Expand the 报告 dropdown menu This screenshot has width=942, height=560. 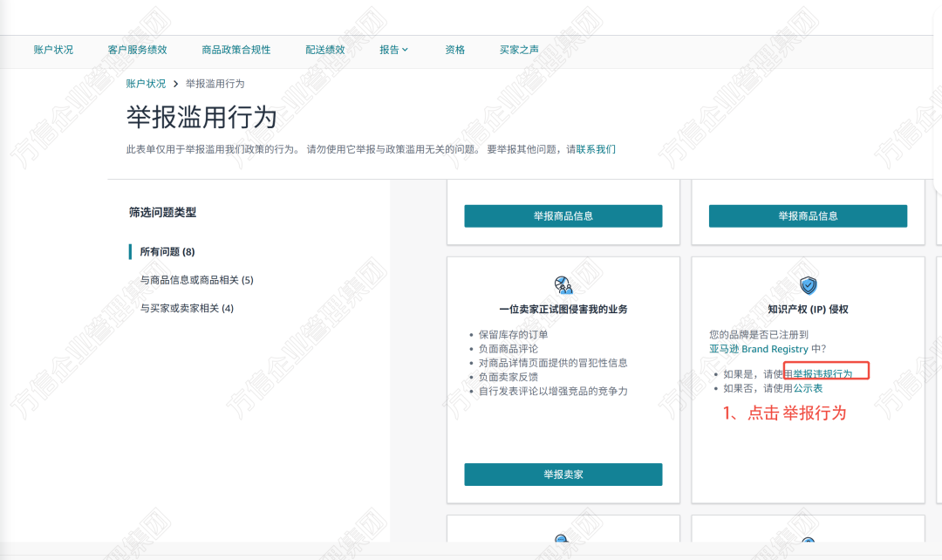click(393, 50)
